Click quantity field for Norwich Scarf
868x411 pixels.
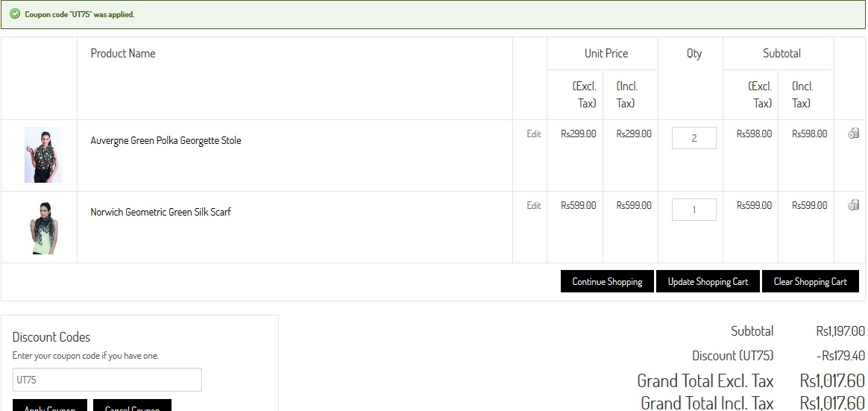694,210
